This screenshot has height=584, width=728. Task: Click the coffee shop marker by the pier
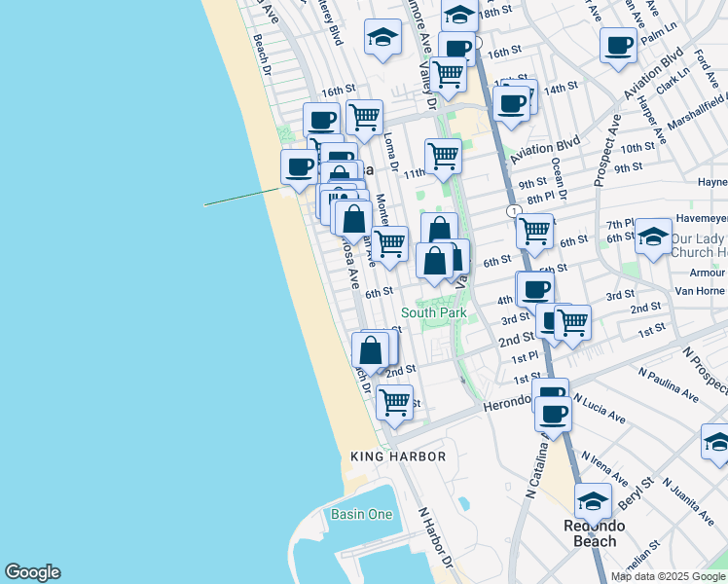(299, 166)
